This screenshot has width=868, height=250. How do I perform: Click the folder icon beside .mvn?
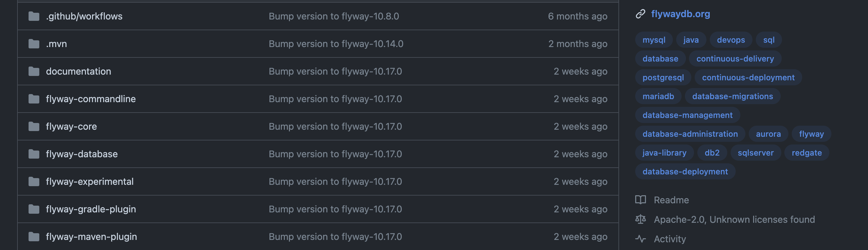[34, 44]
